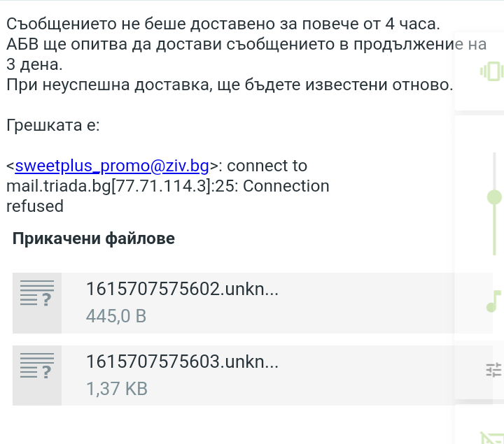Image resolution: width=504 pixels, height=444 pixels.
Task: Tap the 445,0 B file size label
Action: (x=116, y=316)
